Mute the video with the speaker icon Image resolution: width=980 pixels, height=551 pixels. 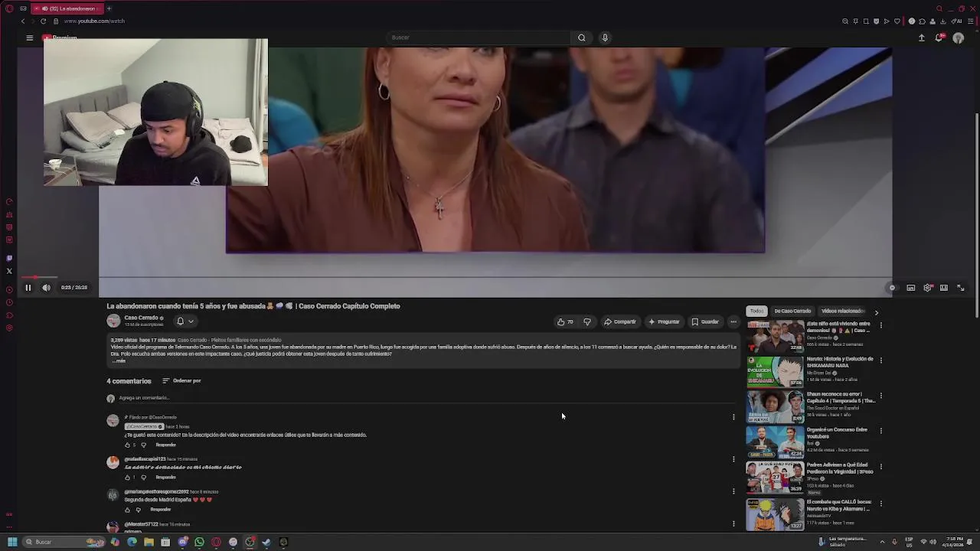[46, 288]
